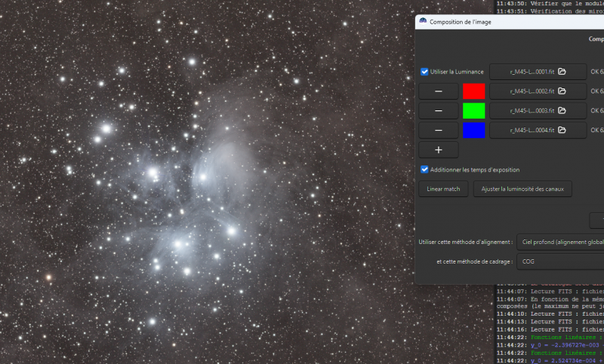Open folder icon for r_M45-L...0004.fit blue file
Screen dimensions: 604x364
[x=562, y=130]
